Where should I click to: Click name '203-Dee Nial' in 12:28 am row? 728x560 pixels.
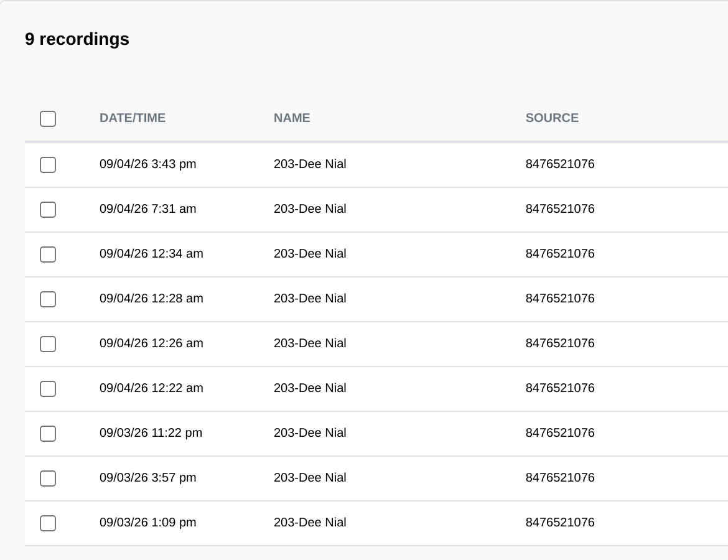point(310,299)
